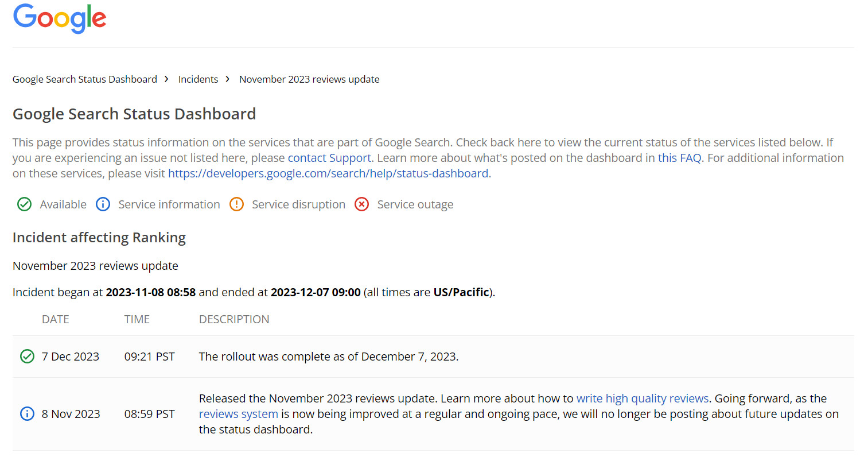Image resolution: width=868 pixels, height=457 pixels.
Task: Click the blue Service information icon
Action: click(103, 204)
